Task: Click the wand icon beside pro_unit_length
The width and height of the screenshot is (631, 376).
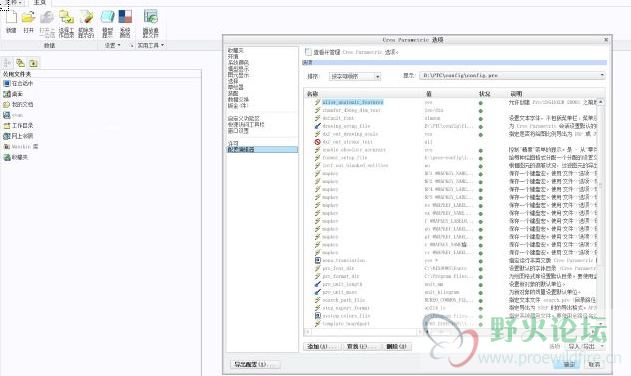Action: point(318,284)
